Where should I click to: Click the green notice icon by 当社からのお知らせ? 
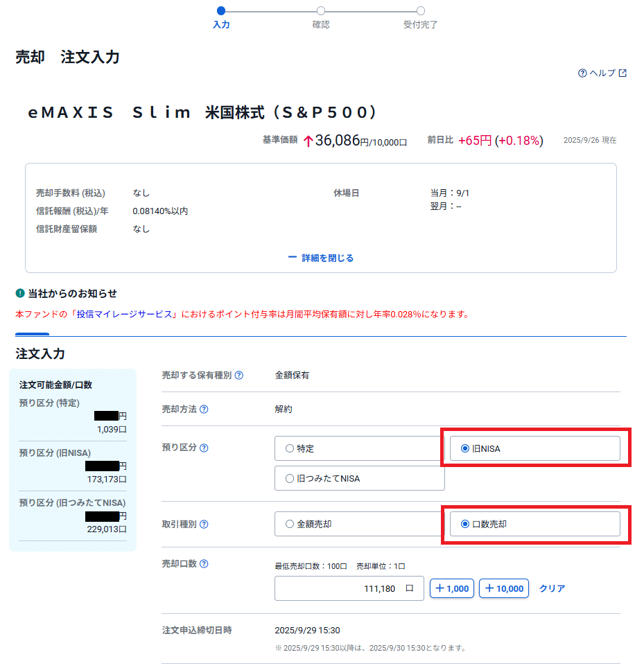point(20,293)
